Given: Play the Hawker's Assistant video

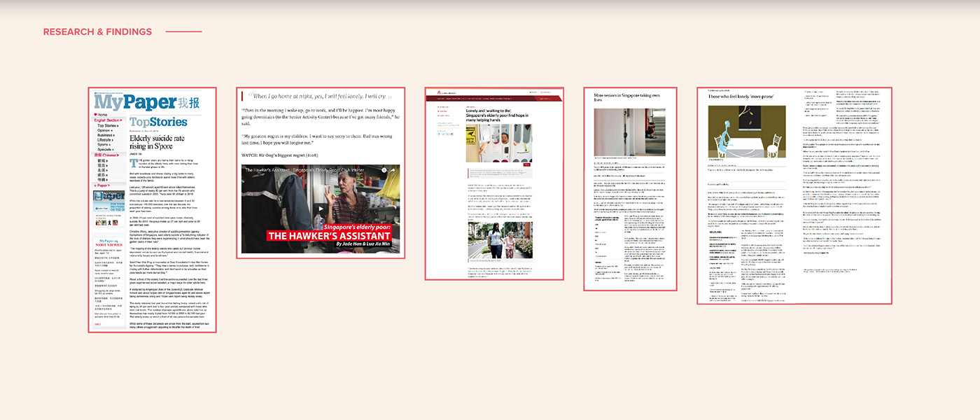Looking at the screenshot, I should coord(321,208).
